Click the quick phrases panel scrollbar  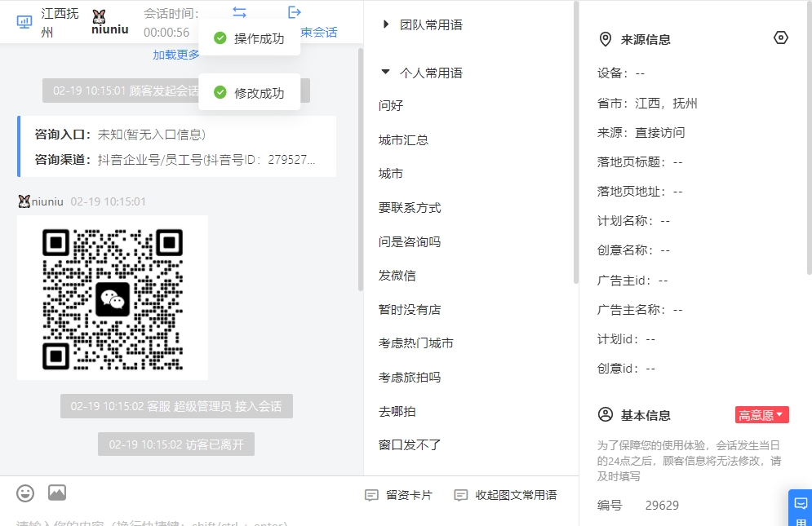point(576,143)
